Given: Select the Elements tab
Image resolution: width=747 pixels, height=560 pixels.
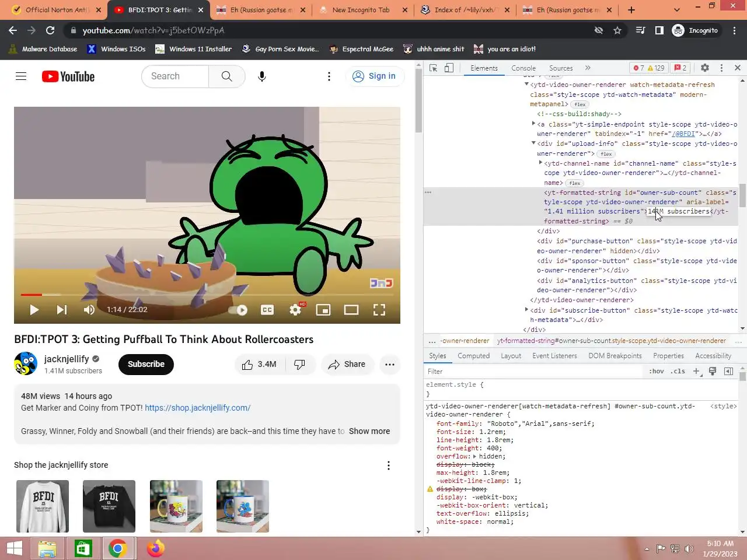Looking at the screenshot, I should (484, 68).
